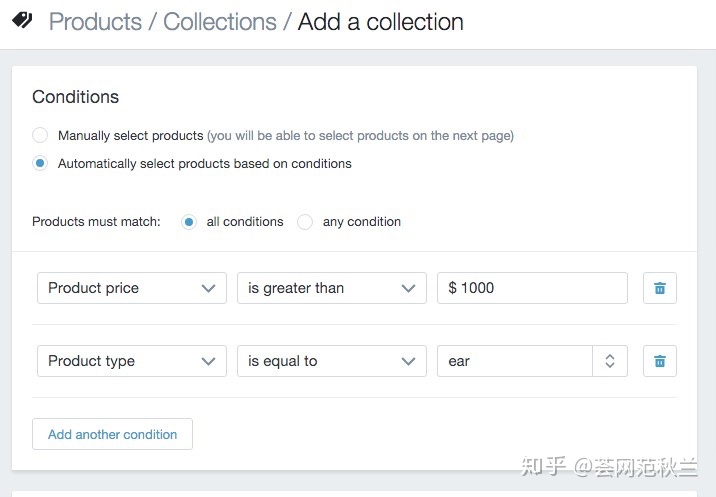Select the 'all conditions' match option
This screenshot has width=716, height=497.
pyautogui.click(x=189, y=222)
